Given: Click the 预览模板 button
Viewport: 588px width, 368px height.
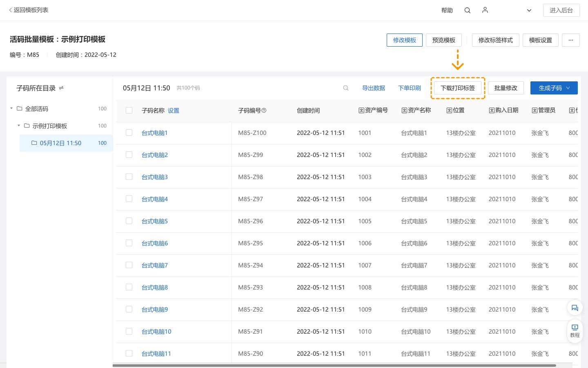Looking at the screenshot, I should click(443, 40).
